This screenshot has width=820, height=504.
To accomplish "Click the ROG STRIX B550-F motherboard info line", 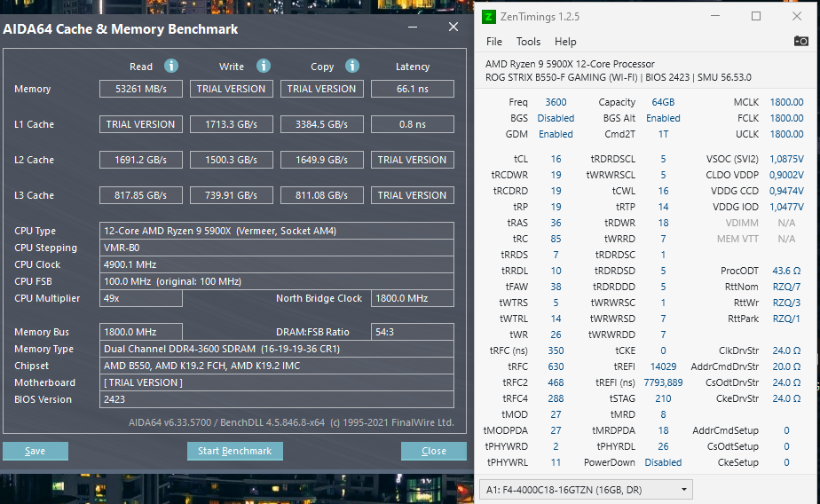I will click(x=619, y=77).
